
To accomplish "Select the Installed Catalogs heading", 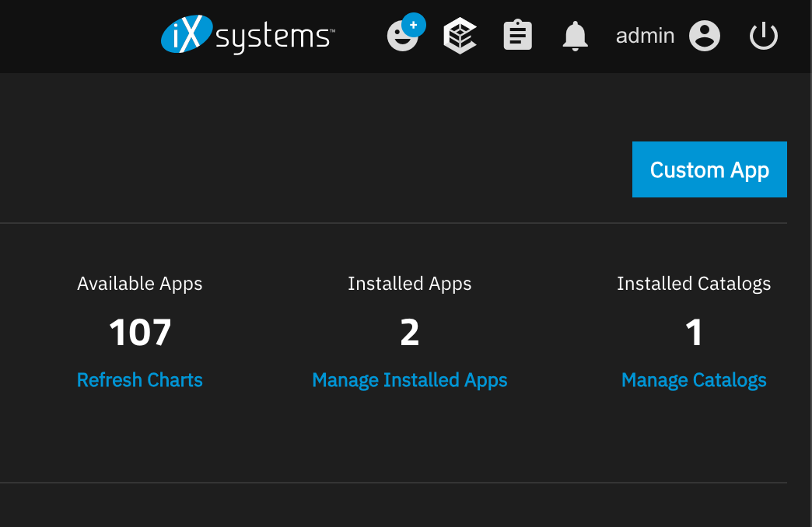I will pyautogui.click(x=694, y=284).
